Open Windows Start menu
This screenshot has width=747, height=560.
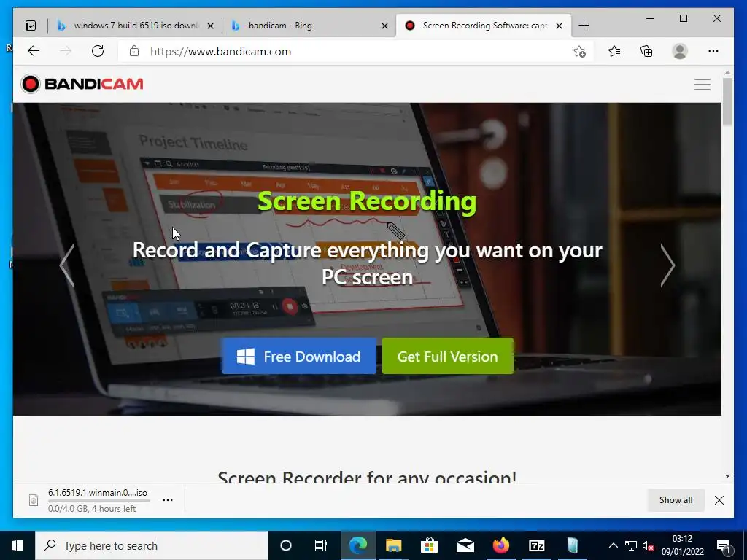[18, 545]
